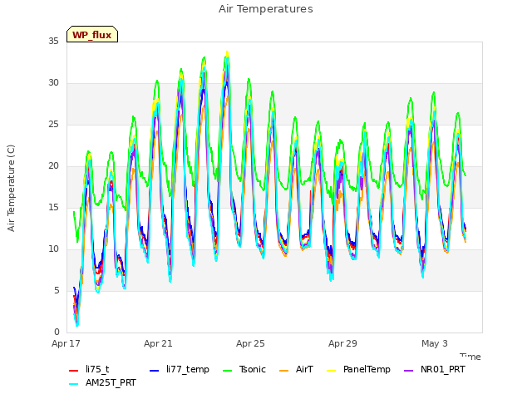Click the orange AirT legend swatch
The height and width of the screenshot is (399, 532).
(283, 370)
